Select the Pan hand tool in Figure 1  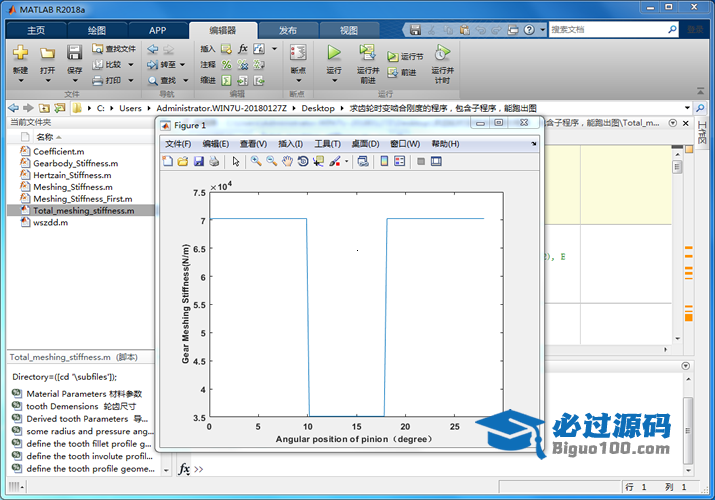click(287, 161)
